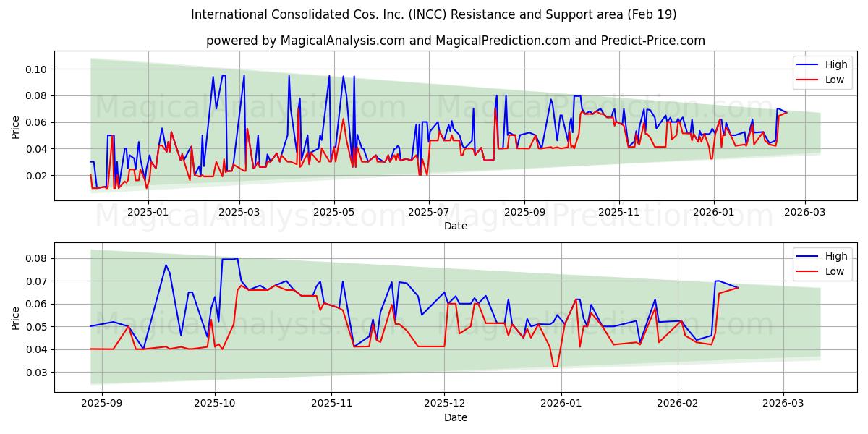The image size is (868, 434).
Task: Click the 2025-01 tick on top chart
Action: point(148,212)
